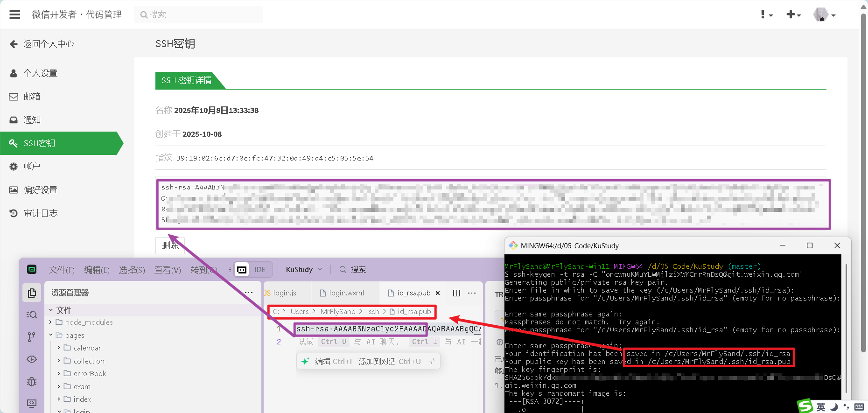Go back via 返回个人中心 link

click(x=42, y=44)
